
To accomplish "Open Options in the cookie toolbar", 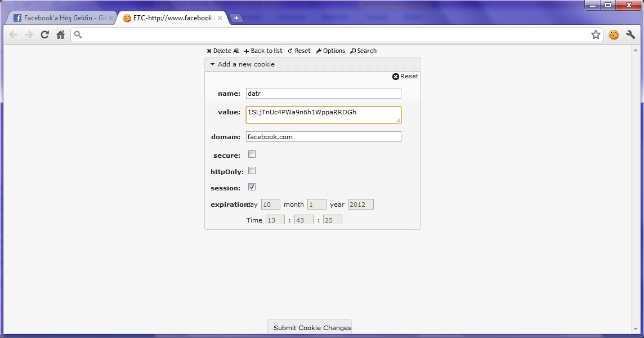I will pyautogui.click(x=330, y=51).
